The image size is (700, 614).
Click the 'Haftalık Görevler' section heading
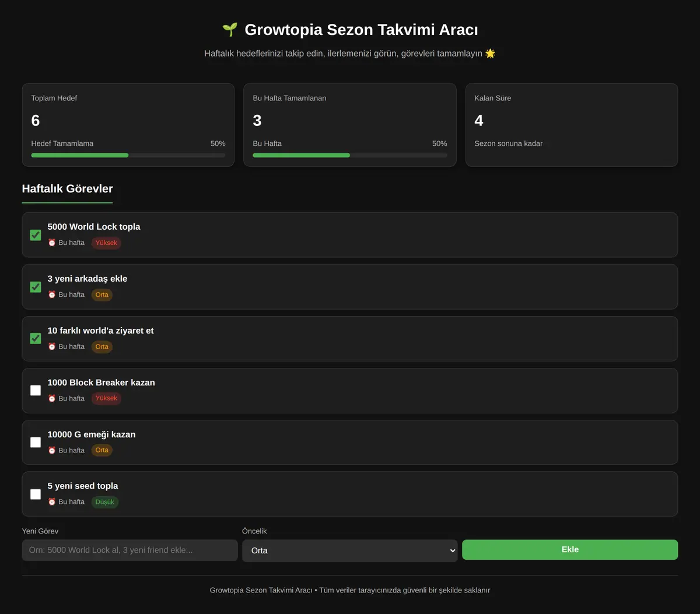click(68, 188)
